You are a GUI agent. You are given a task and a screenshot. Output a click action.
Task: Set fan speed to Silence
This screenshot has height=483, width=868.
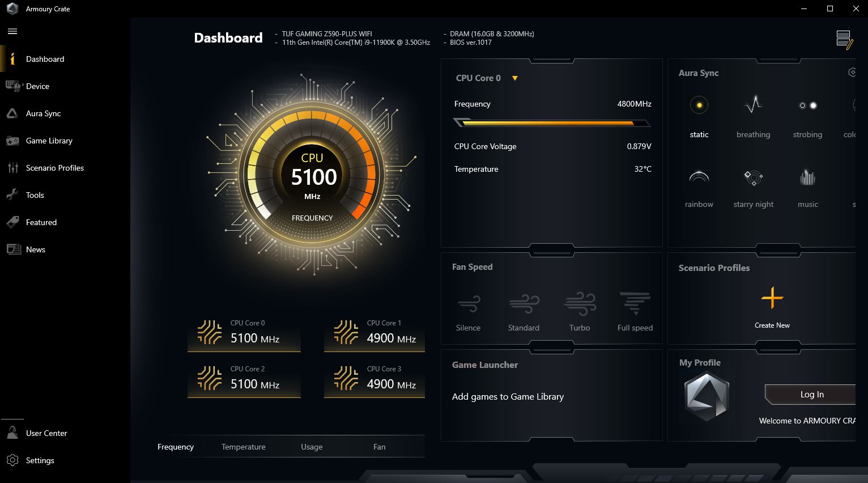tap(468, 312)
